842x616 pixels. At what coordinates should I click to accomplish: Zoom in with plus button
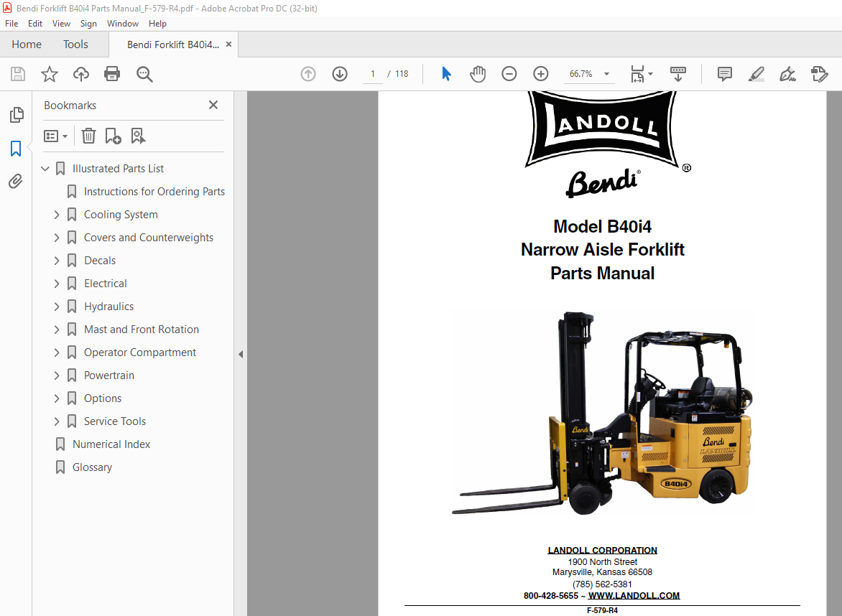[541, 74]
